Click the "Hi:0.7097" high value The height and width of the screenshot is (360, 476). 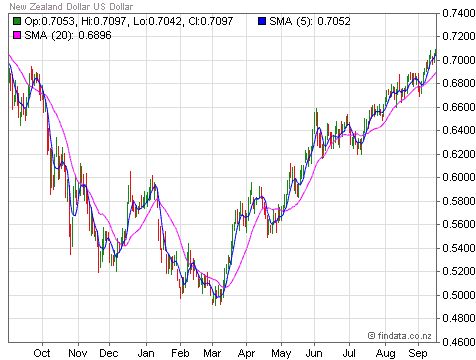[x=104, y=22]
